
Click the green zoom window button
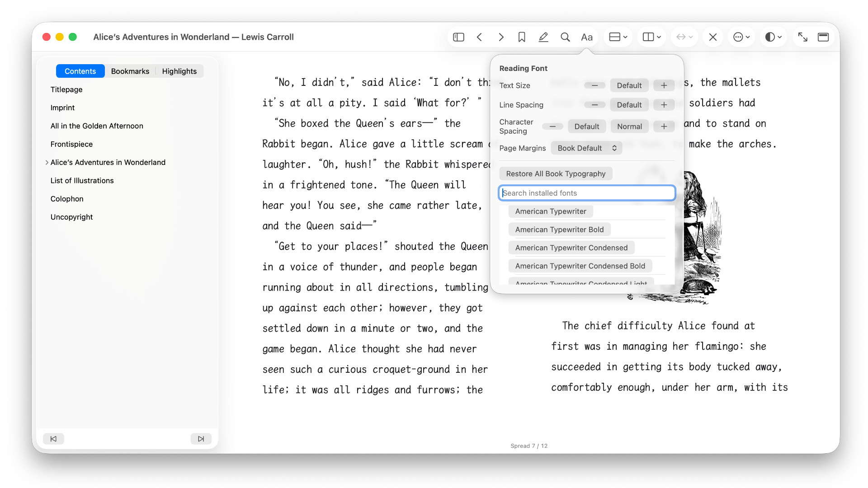tap(72, 37)
